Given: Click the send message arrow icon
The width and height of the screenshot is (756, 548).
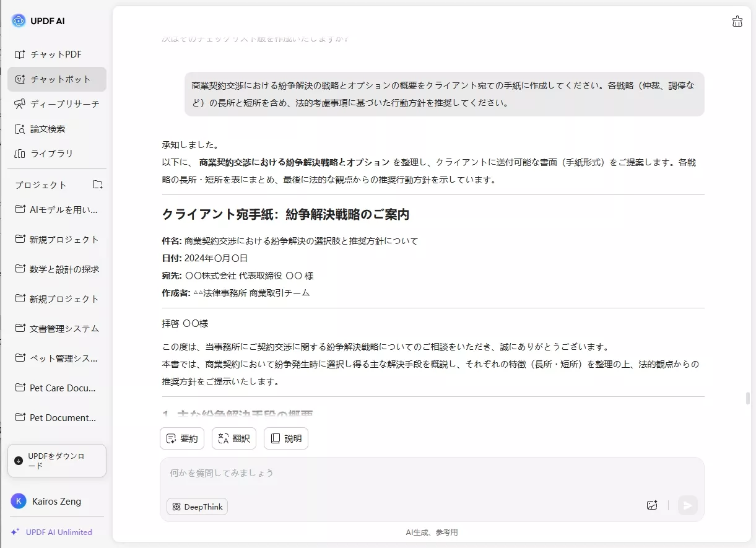Looking at the screenshot, I should pyautogui.click(x=687, y=505).
